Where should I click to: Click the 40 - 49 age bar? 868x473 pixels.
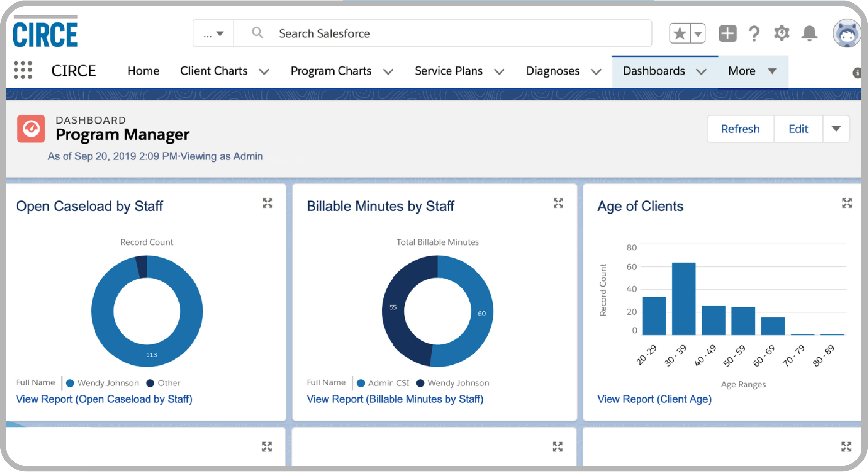tap(713, 320)
